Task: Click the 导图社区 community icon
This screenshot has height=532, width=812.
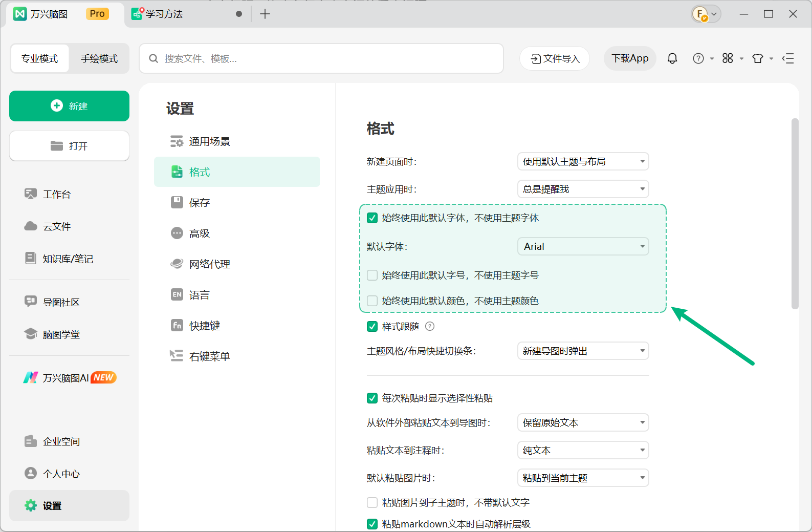Action: (x=31, y=302)
